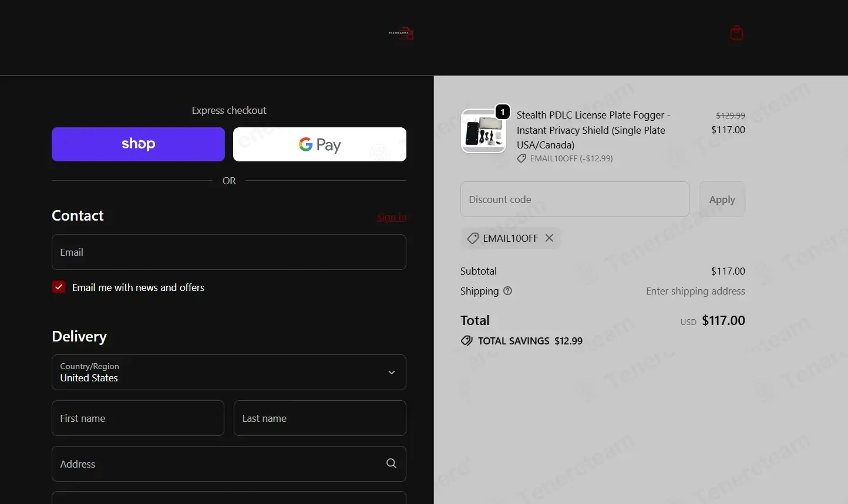
Task: Remove the EMAIL10OFF discount code
Action: tap(549, 238)
